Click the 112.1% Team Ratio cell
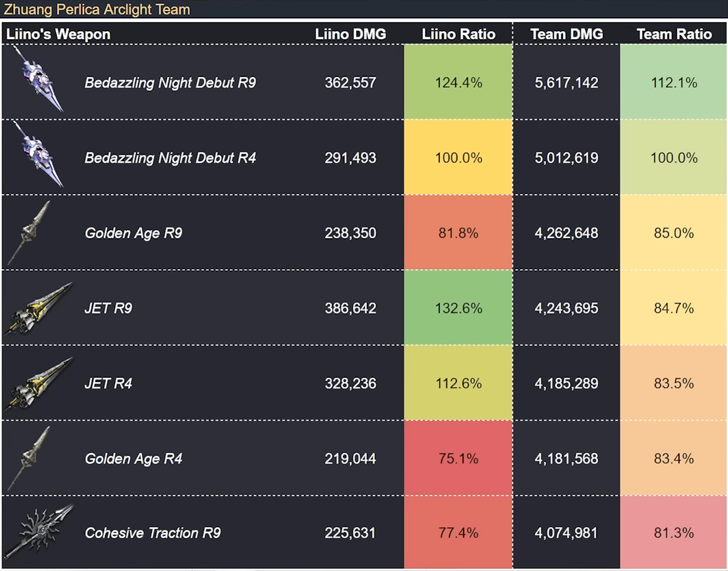Screen dimensions: 728x571 pyautogui.click(x=674, y=82)
